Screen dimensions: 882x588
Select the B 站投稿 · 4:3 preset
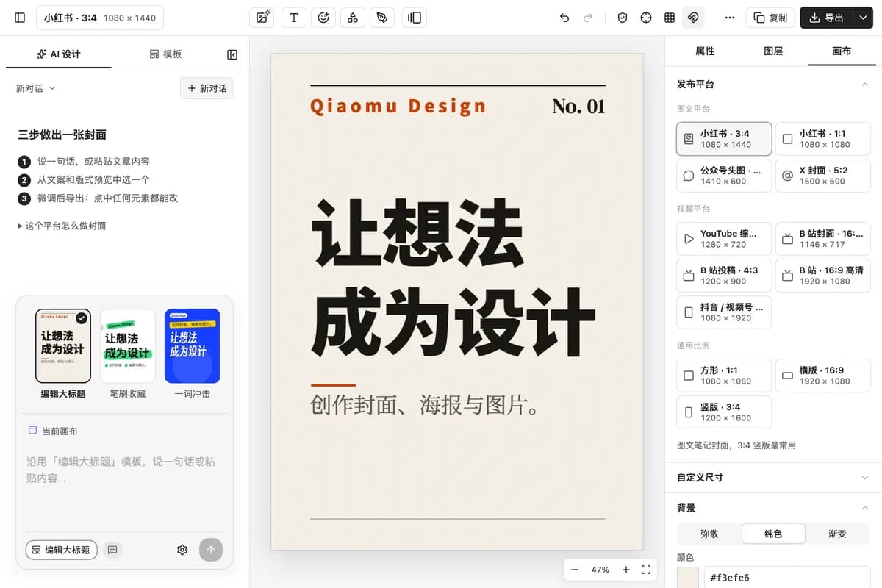coord(724,276)
